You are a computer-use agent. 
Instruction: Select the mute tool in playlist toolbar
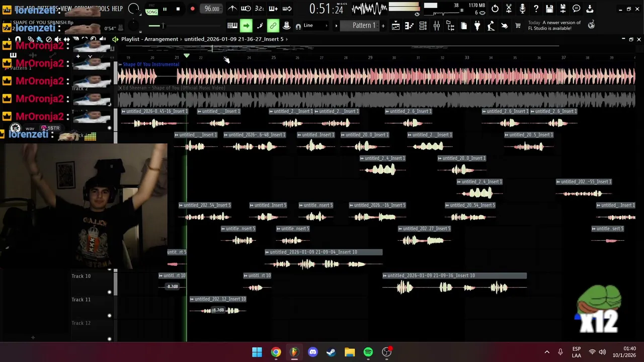(x=58, y=39)
